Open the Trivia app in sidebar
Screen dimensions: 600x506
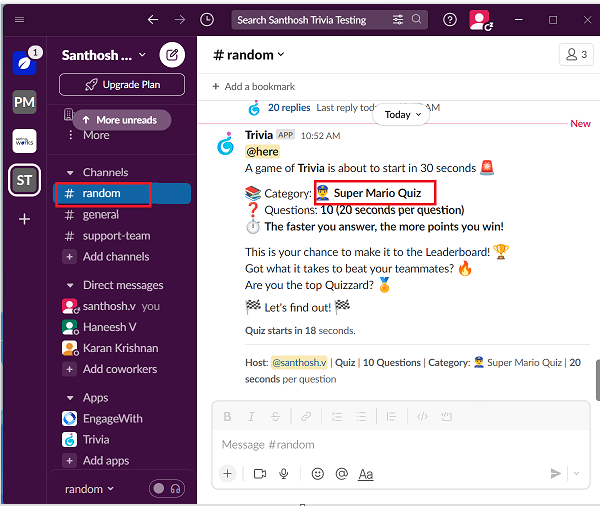coord(122,440)
